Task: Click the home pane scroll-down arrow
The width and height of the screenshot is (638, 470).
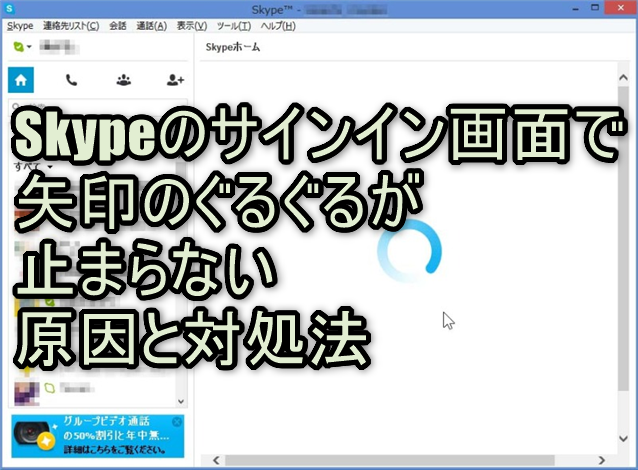Action: tap(623, 438)
